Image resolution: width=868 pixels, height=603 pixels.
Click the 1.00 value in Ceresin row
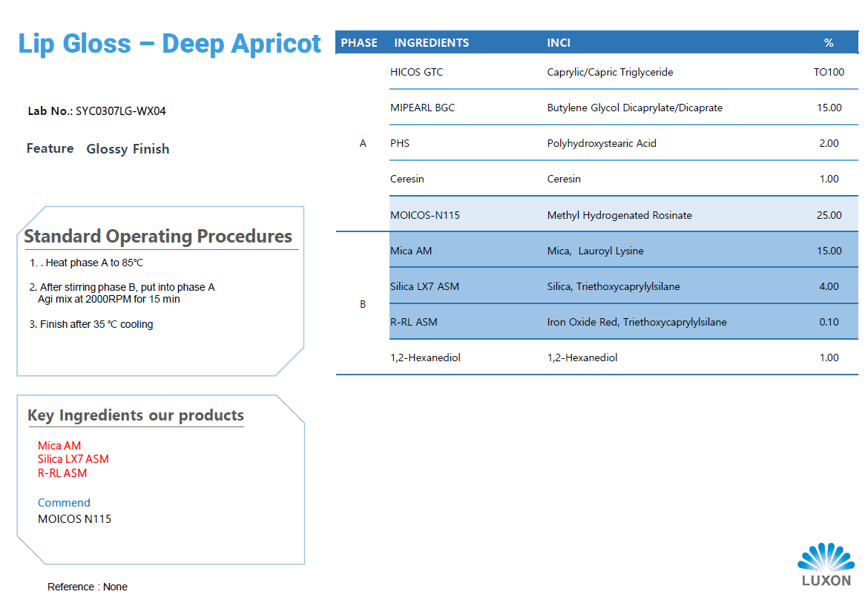point(829,179)
